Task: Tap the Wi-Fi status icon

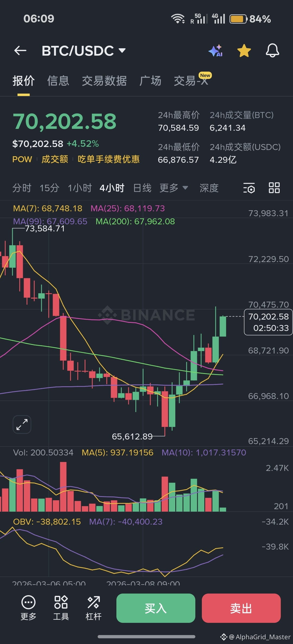Action: pos(178,19)
